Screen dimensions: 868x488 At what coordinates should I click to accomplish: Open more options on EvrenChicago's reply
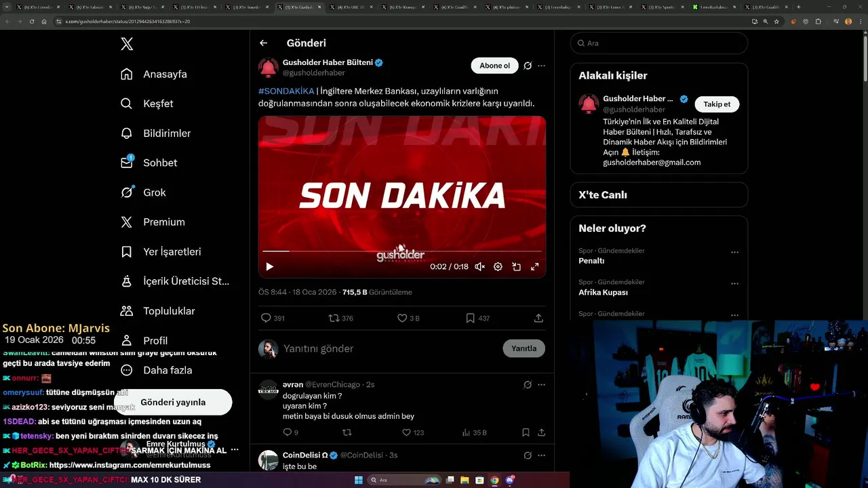pos(541,384)
